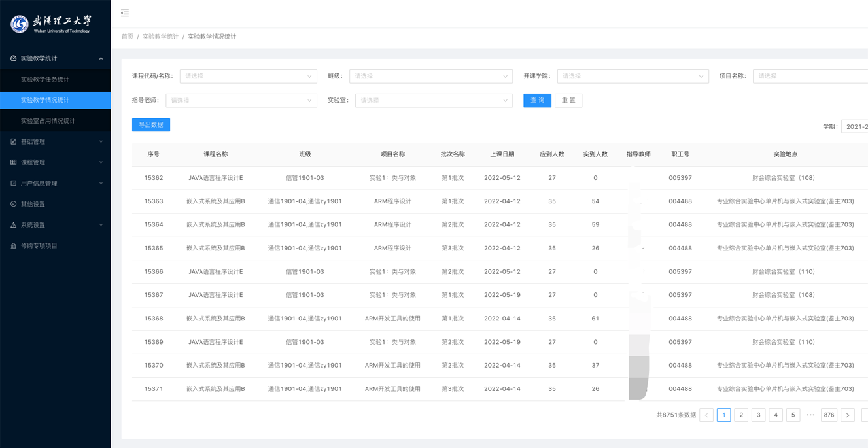Viewport: 868px width, 448px height.
Task: Click actual attendance 59 in row 15364
Action: pos(595,224)
